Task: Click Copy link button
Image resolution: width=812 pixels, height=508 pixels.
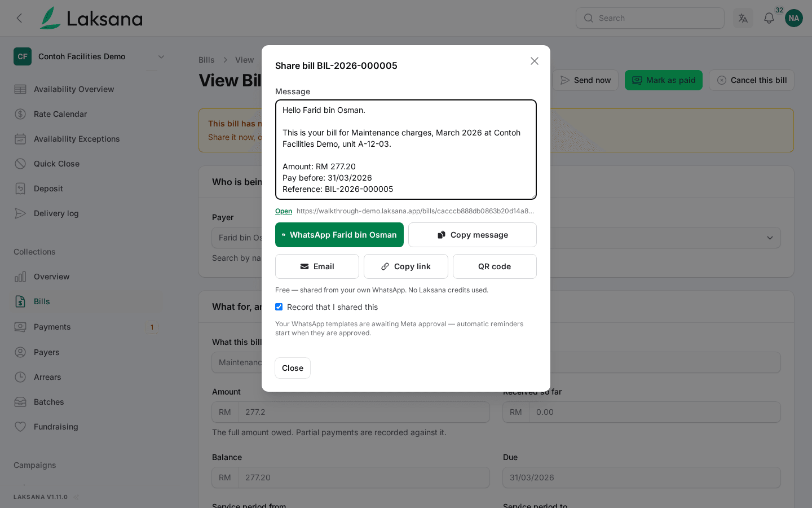Action: click(406, 266)
